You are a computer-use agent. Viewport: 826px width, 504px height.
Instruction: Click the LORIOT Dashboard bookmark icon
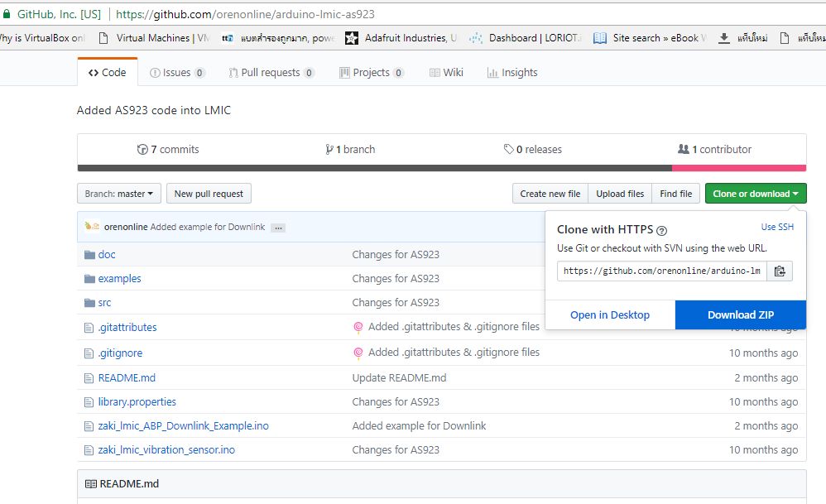tap(476, 38)
